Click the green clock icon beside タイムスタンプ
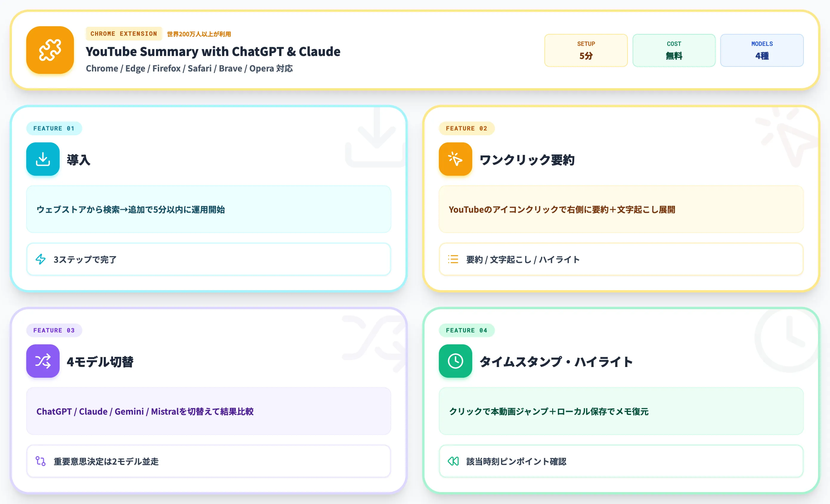Screen dimensions: 830x504 tap(456, 361)
